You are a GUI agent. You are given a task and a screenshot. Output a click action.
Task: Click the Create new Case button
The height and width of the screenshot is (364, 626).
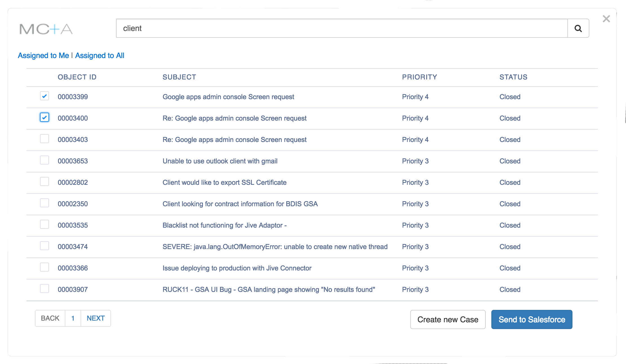[x=448, y=319]
